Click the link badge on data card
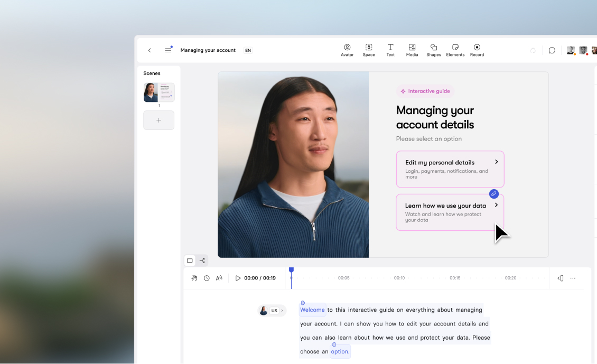Screen dimensions: 597x364 click(x=494, y=194)
